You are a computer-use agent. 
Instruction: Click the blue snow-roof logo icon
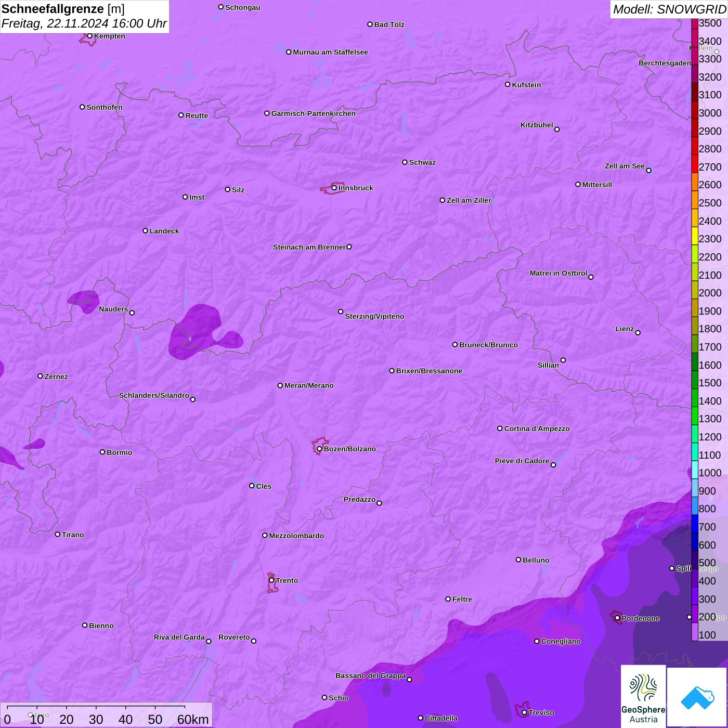(x=697, y=697)
